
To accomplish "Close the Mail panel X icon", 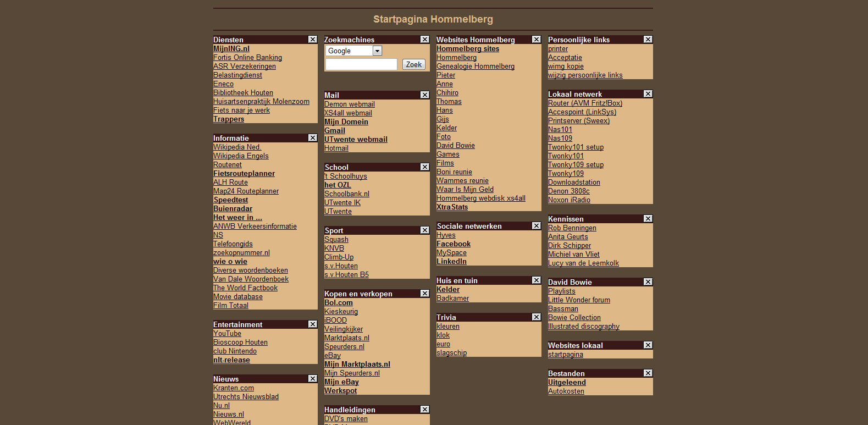I will coord(424,95).
